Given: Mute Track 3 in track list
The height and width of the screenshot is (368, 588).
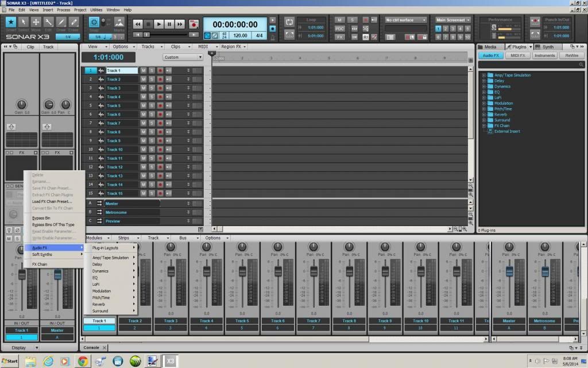Looking at the screenshot, I should pyautogui.click(x=144, y=88).
